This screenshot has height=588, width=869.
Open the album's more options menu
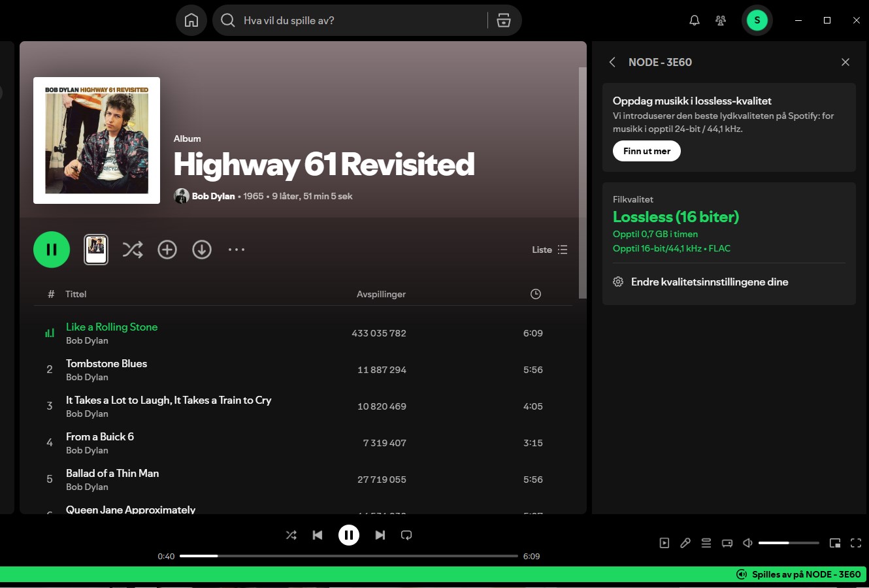click(x=237, y=250)
